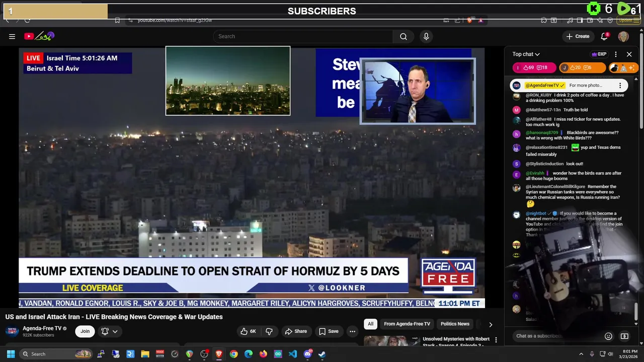Click the live stream video player
Image resolution: width=644 pixels, height=362 pixels.
point(252,177)
